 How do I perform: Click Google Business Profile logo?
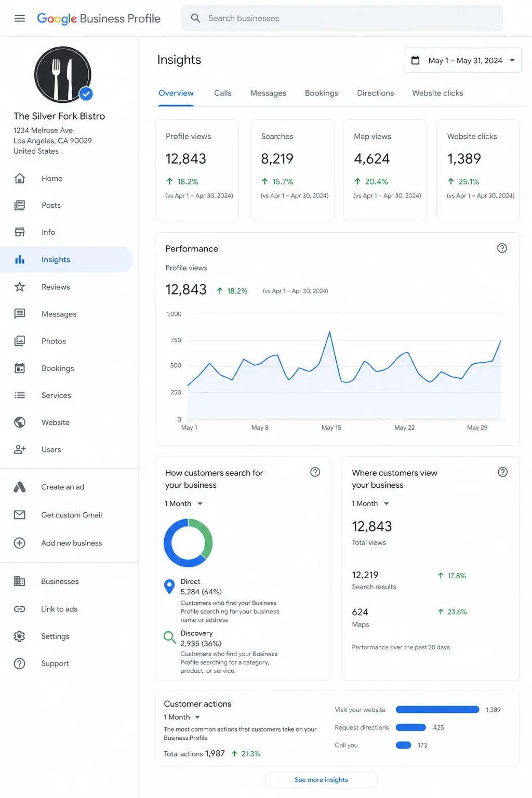[x=99, y=19]
